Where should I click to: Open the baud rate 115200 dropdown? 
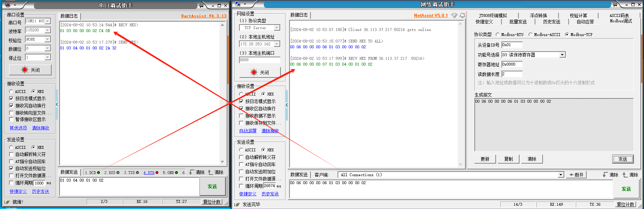48,30
